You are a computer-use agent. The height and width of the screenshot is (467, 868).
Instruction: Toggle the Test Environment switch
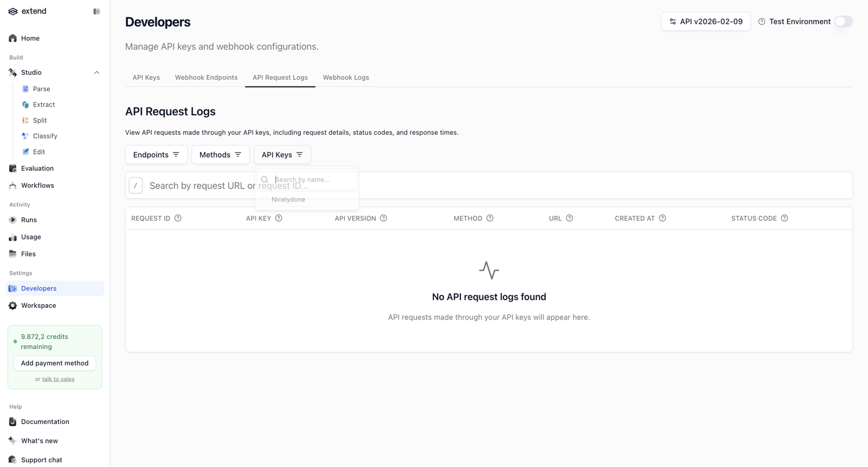[843, 22]
